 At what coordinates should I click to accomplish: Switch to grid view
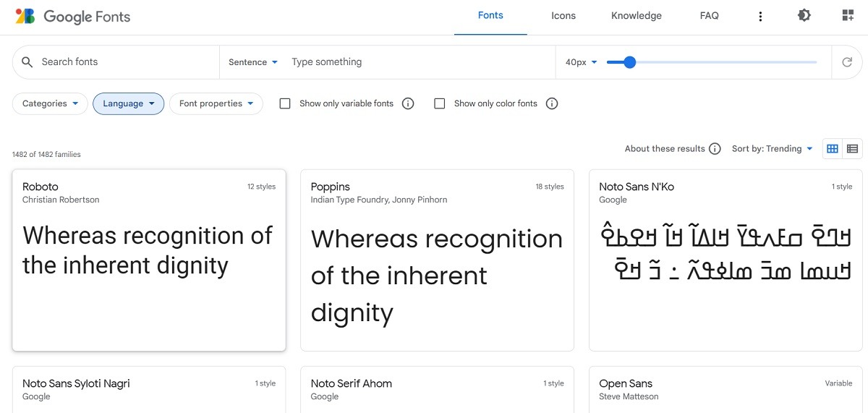833,149
